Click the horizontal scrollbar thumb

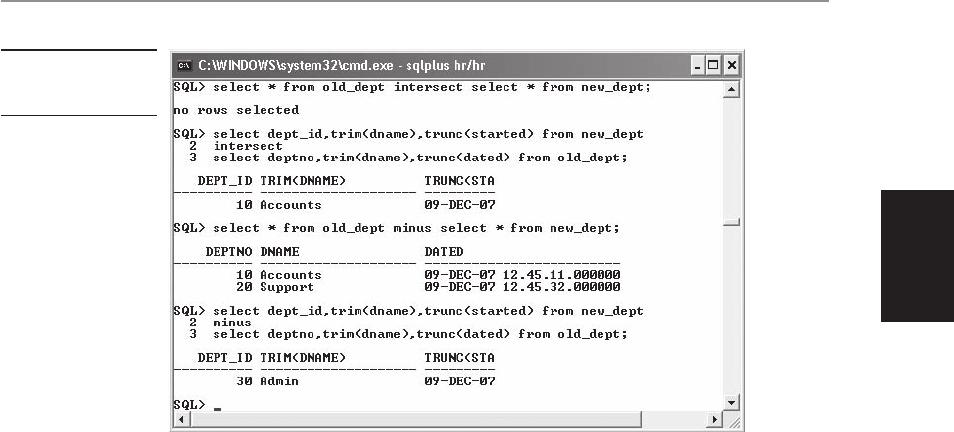415,420
